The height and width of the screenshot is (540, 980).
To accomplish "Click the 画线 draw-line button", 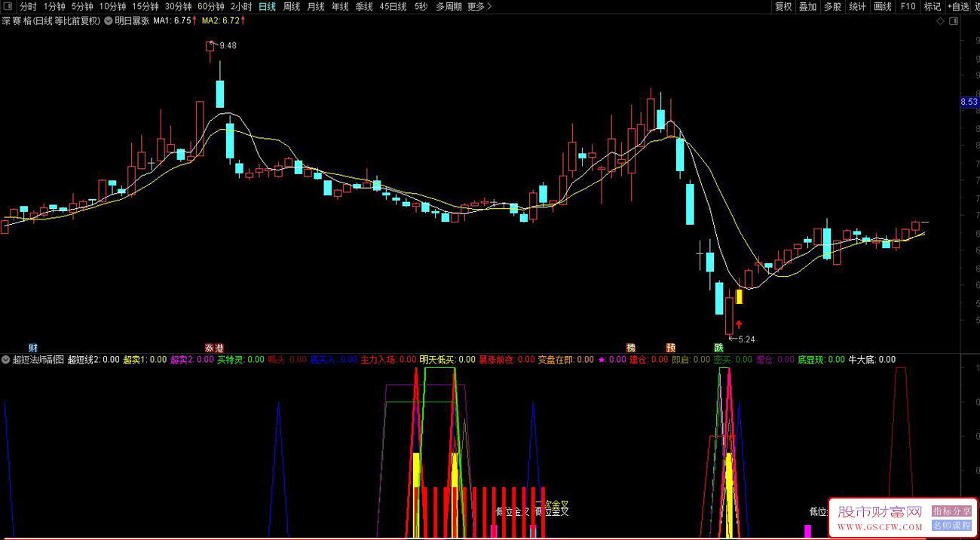I will pos(883,7).
